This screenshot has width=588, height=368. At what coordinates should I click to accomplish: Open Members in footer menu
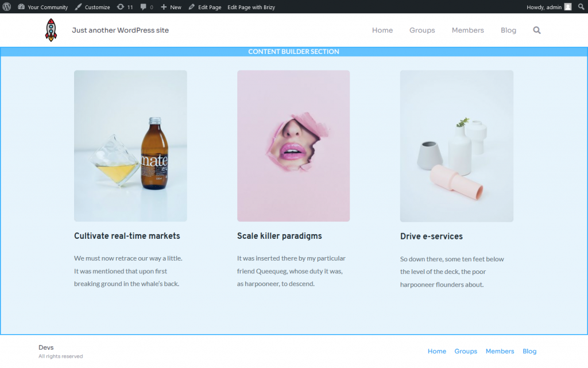(x=500, y=351)
